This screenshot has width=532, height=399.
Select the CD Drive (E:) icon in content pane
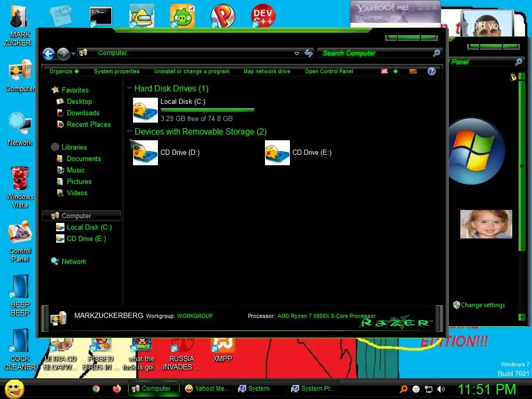277,153
